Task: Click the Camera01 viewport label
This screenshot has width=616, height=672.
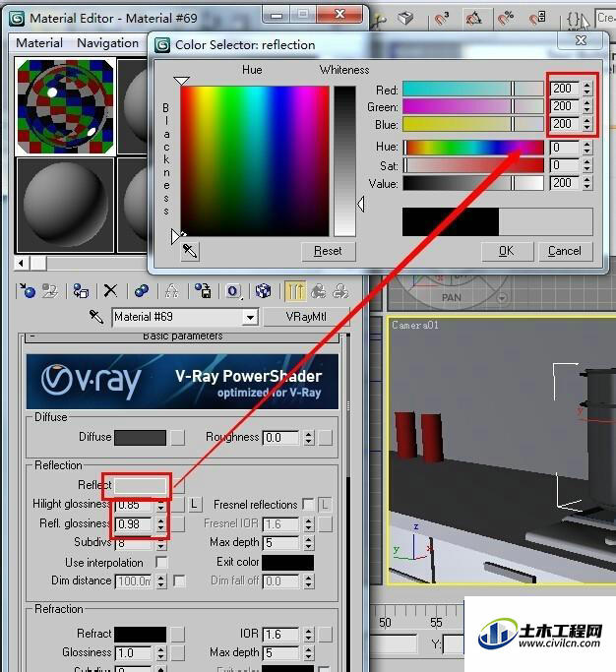Action: [x=415, y=326]
